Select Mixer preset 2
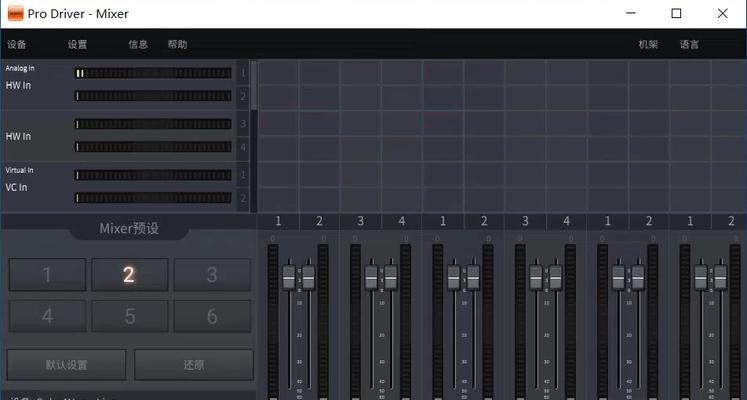The height and width of the screenshot is (400, 747). coord(130,275)
